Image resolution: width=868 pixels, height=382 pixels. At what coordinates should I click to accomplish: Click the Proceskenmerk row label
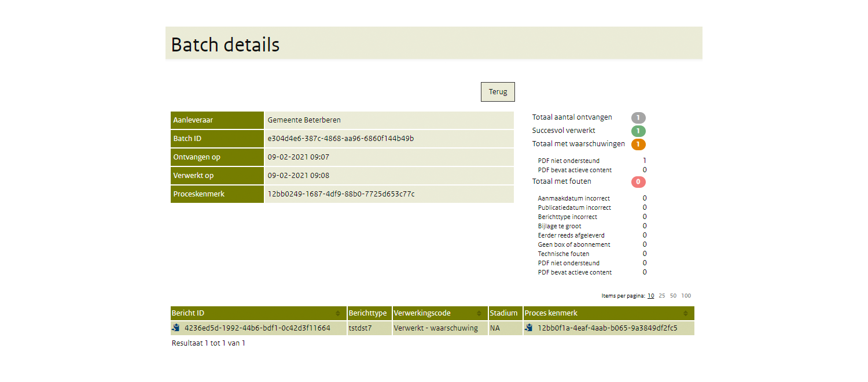coord(217,194)
